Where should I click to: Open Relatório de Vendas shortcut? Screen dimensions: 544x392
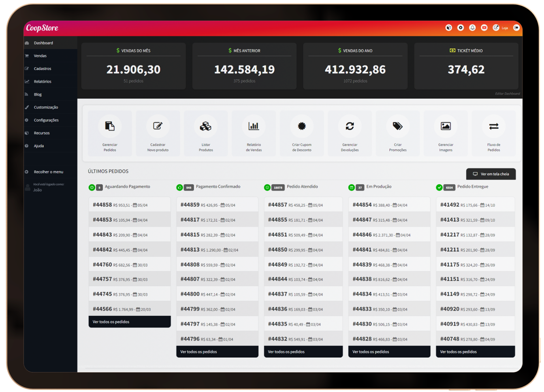click(x=254, y=133)
